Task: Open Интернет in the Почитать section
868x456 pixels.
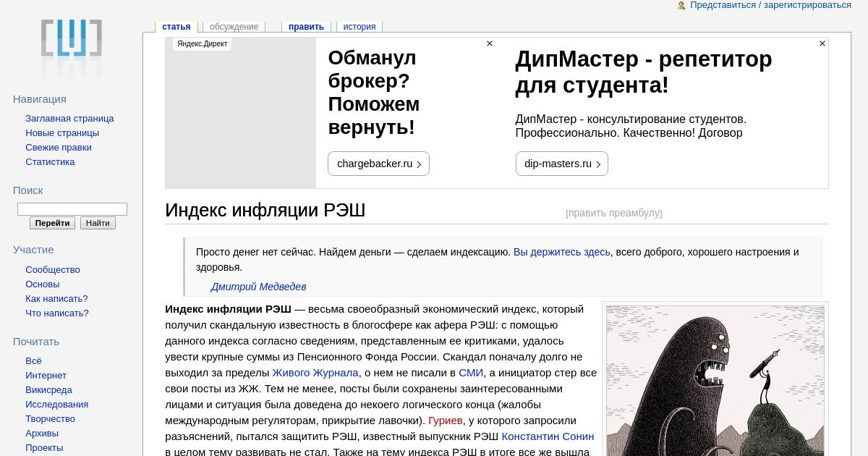Action: 46,375
